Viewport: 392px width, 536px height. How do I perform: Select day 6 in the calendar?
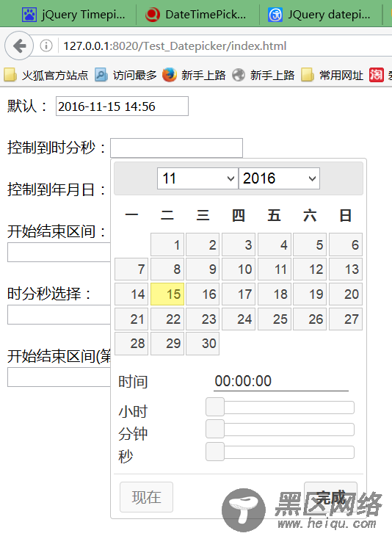(x=346, y=245)
